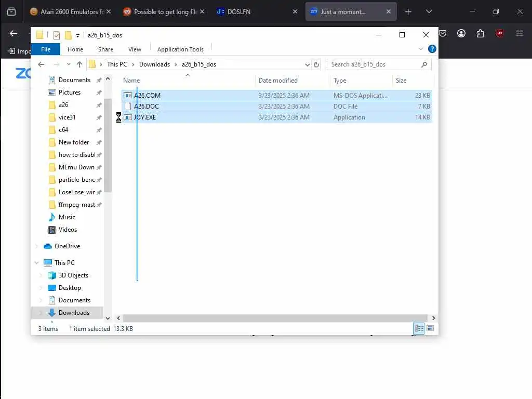Select the A26.DOC file icon

click(x=128, y=106)
